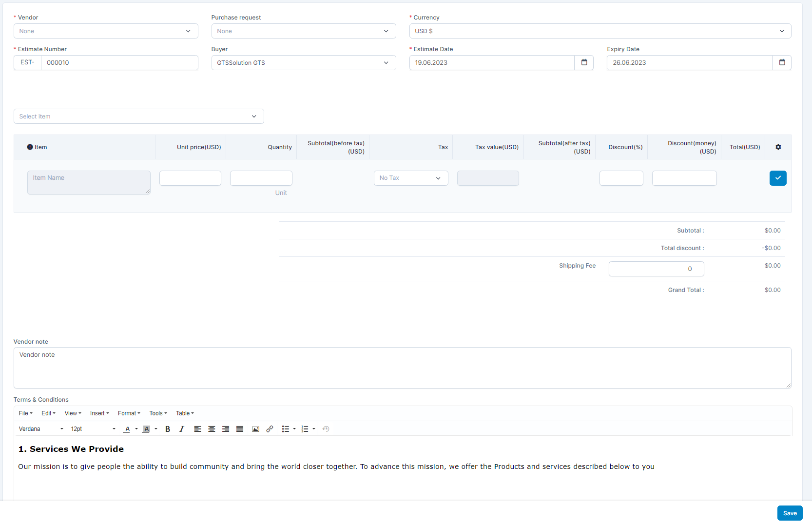812x525 pixels.
Task: Click the Shipping Fee input field
Action: 656,269
